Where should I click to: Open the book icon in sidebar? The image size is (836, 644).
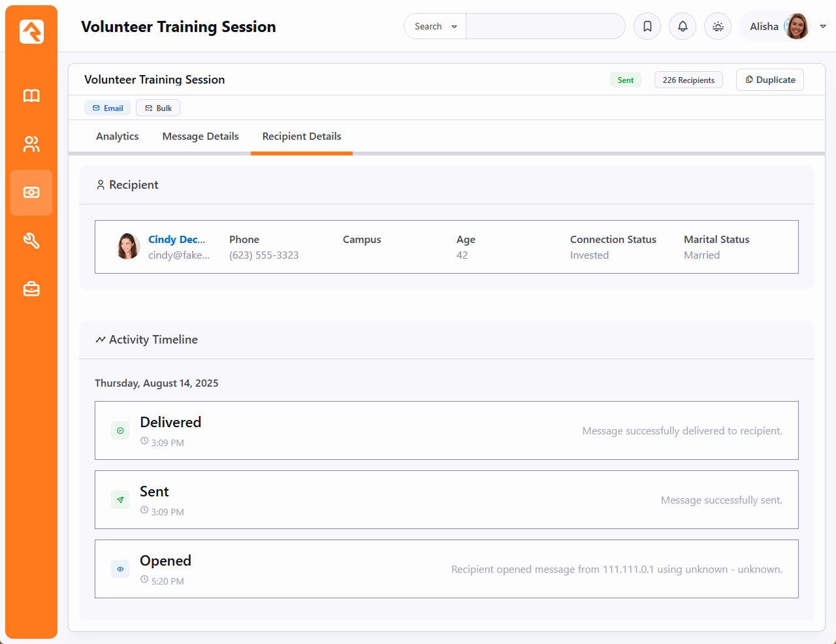(x=31, y=96)
